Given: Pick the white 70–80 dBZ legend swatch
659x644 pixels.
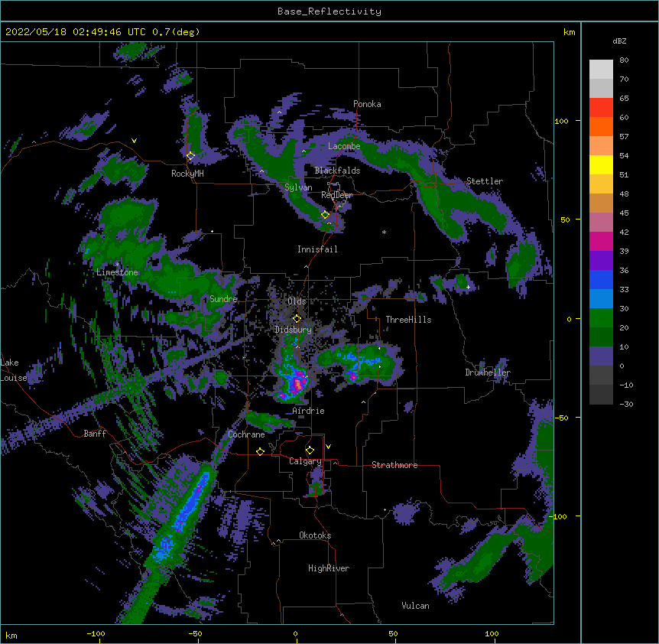Looking at the screenshot, I should [x=601, y=70].
